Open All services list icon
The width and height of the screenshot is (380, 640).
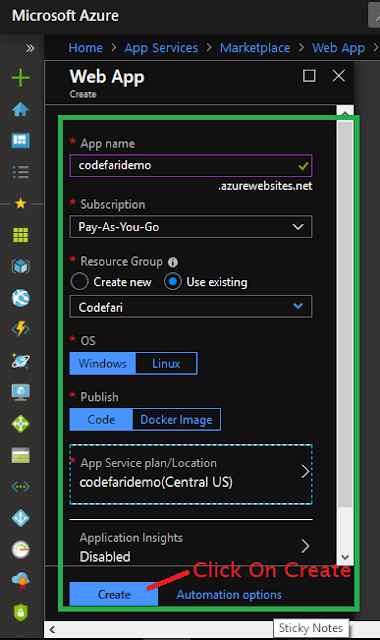point(20,172)
